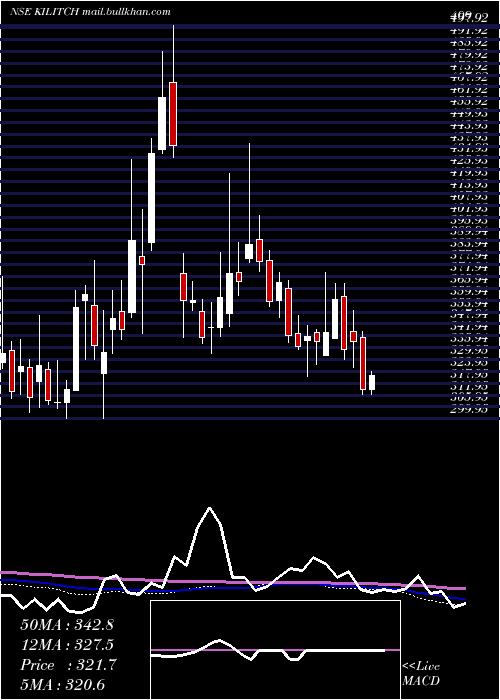Select the 50MA : 342.8 value

67,625
